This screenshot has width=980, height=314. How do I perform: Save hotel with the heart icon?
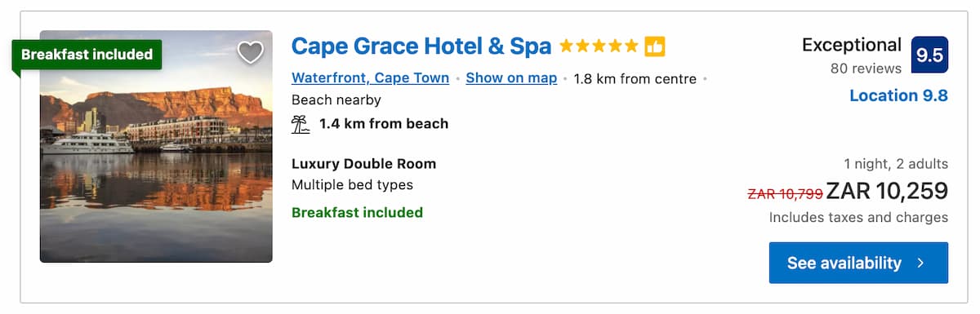pos(250,53)
